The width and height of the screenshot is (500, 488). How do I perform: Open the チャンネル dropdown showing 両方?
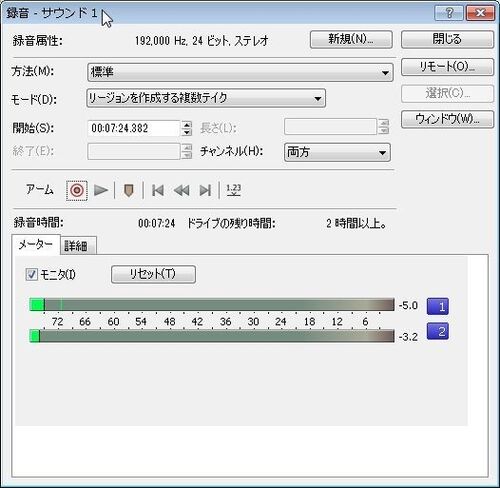pyautogui.click(x=337, y=152)
